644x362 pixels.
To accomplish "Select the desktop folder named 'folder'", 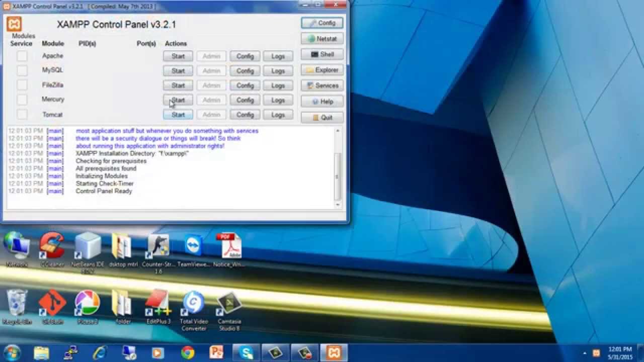I will (123, 307).
